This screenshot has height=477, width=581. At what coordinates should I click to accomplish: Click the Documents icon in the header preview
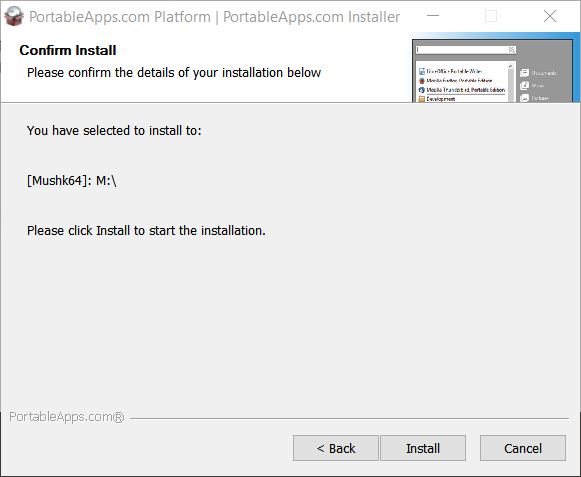524,73
